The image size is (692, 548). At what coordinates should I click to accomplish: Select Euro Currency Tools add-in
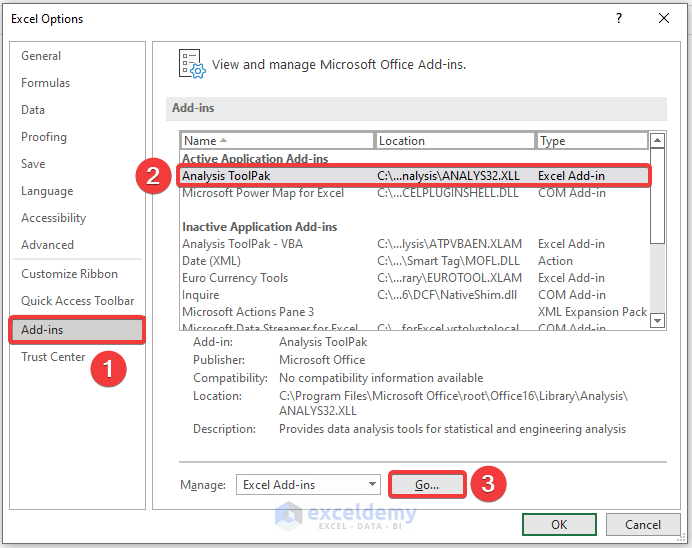(x=235, y=278)
